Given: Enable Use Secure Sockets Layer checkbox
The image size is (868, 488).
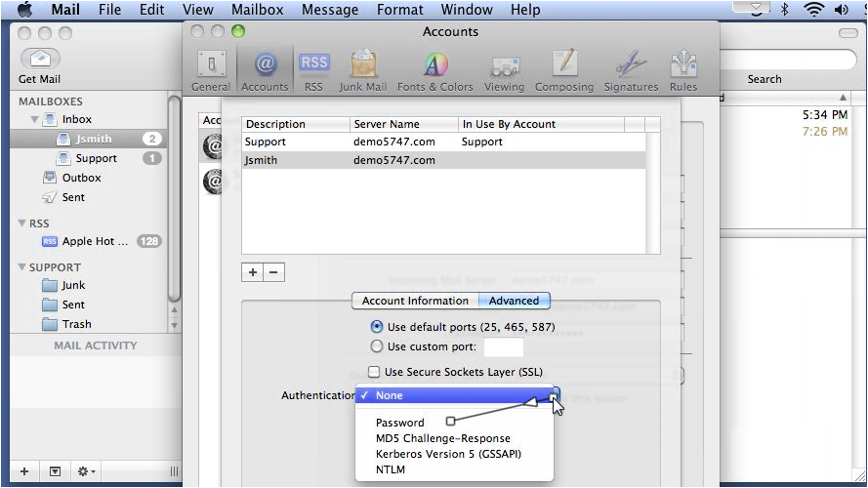Looking at the screenshot, I should pyautogui.click(x=374, y=372).
